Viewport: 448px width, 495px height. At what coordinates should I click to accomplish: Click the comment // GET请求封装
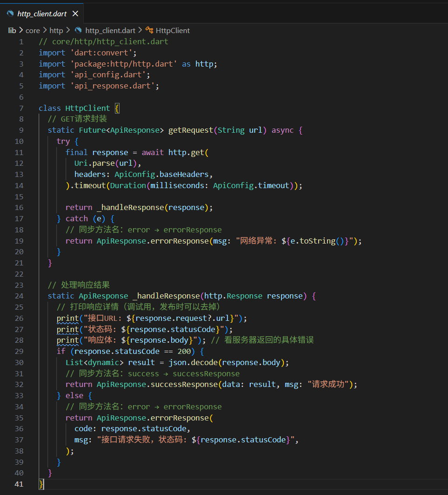(77, 119)
